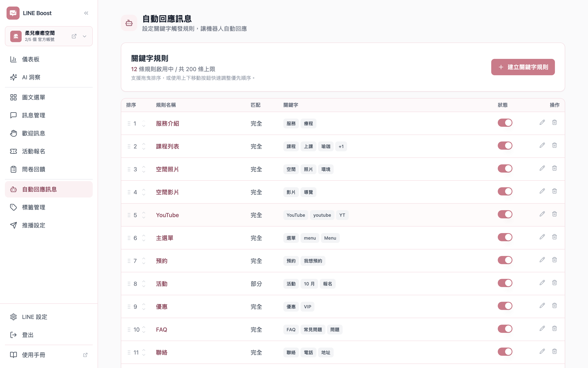Click 登出 to log out
588x368 pixels.
[x=49, y=335]
